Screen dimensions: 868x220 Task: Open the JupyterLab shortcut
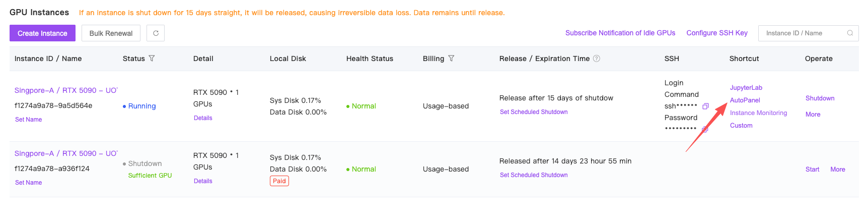click(x=746, y=88)
